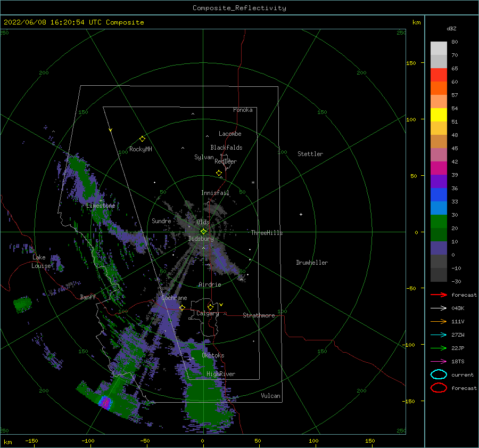Screen dimensions: 479x448
Task: Click the orange 111V arrow legend icon
Action: [439, 321]
